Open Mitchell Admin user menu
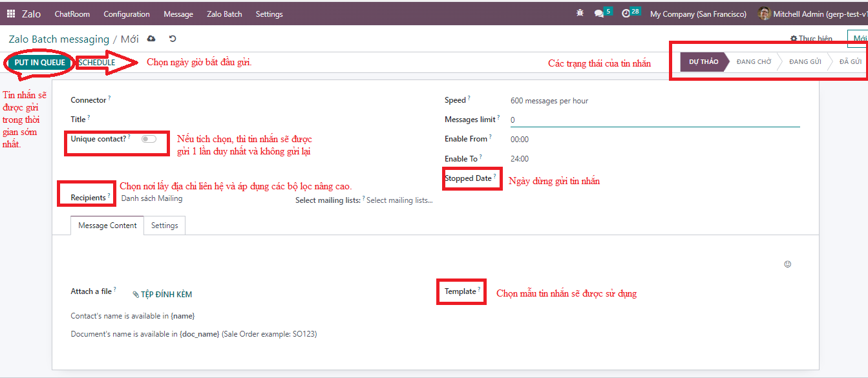Viewport: 868px width, 378px height. pyautogui.click(x=813, y=14)
